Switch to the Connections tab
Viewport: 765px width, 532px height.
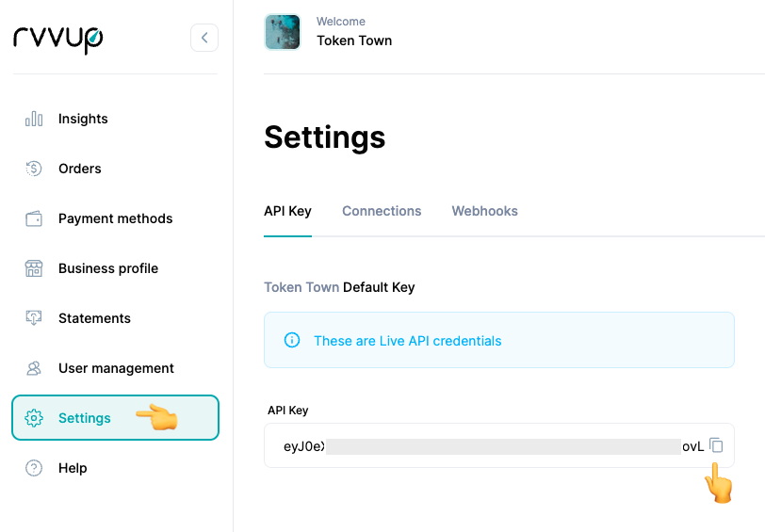pos(382,211)
